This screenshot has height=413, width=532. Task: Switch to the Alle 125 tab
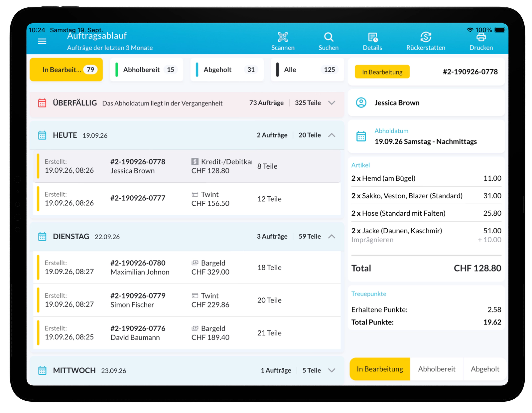tap(308, 70)
